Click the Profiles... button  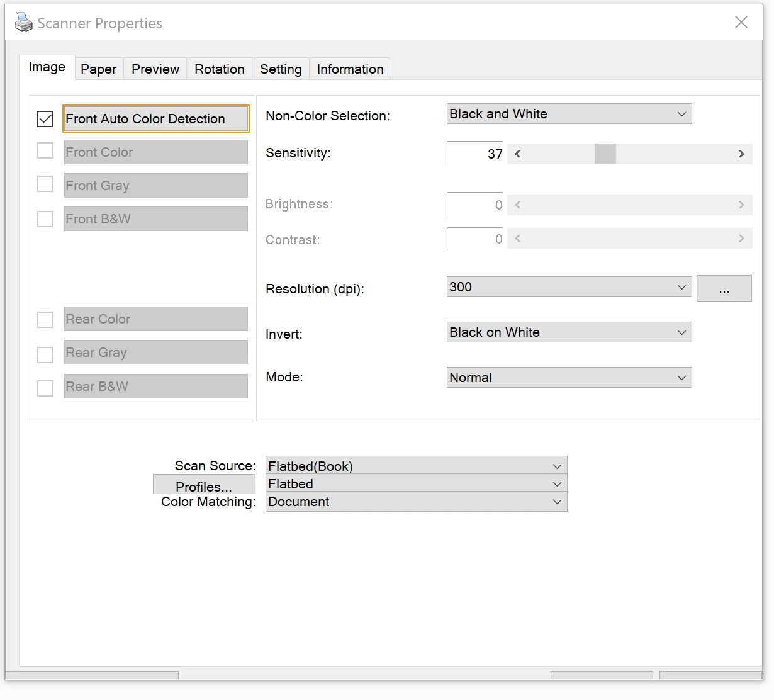(204, 486)
